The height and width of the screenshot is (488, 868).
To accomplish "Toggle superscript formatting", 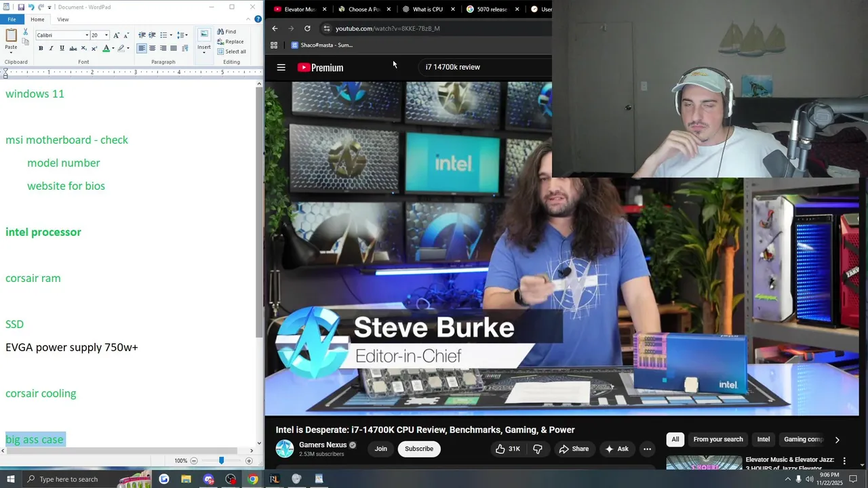I will tap(94, 48).
